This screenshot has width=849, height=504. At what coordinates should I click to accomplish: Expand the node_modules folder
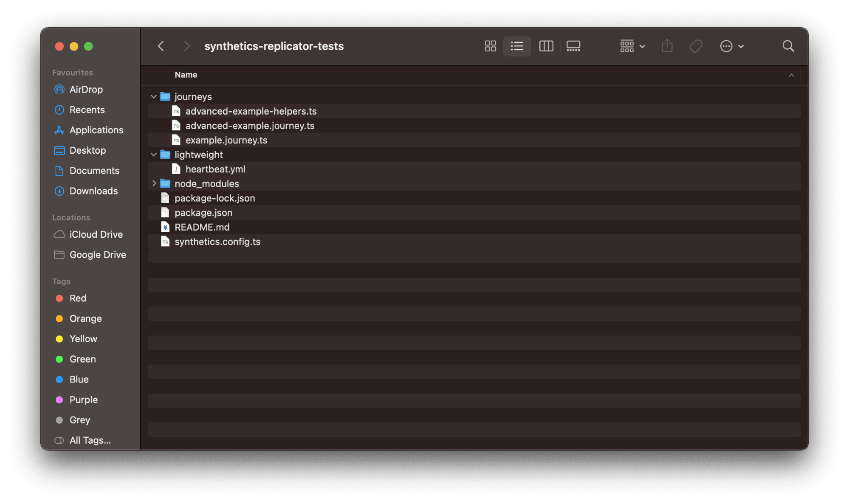[x=154, y=183]
